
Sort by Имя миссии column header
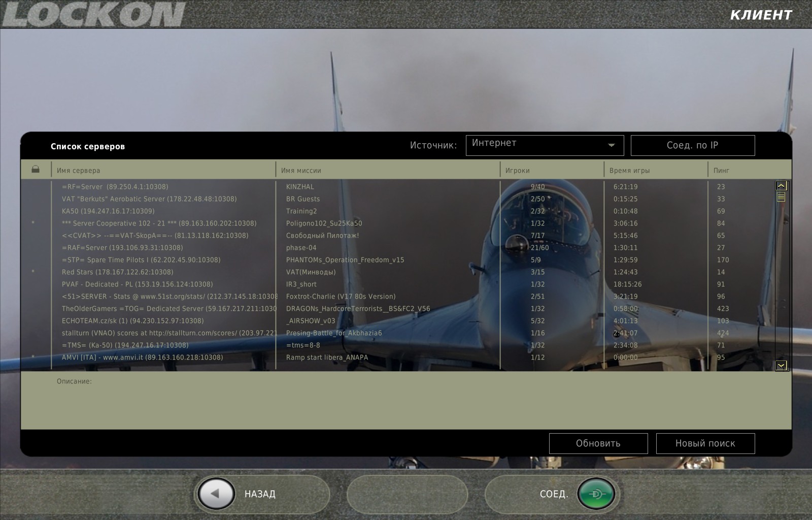pyautogui.click(x=301, y=171)
